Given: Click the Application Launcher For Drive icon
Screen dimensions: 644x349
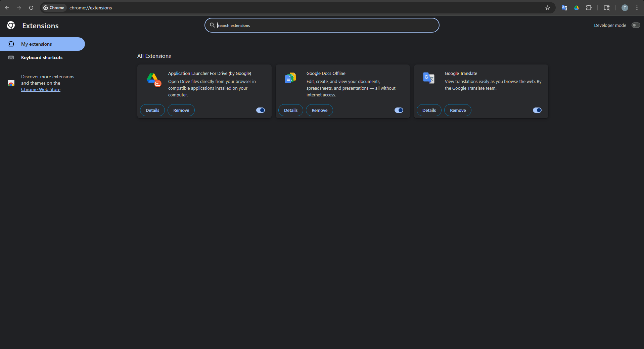Looking at the screenshot, I should (x=154, y=80).
